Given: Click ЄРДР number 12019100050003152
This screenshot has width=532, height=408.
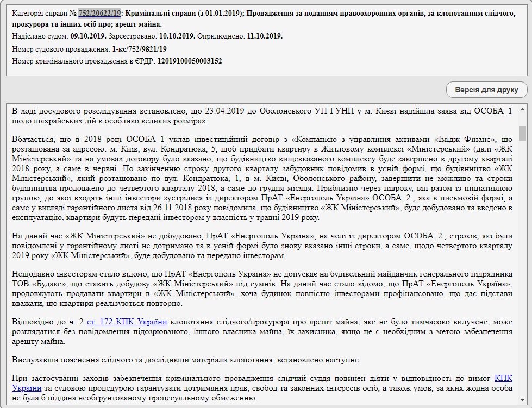Looking at the screenshot, I should pos(189,61).
